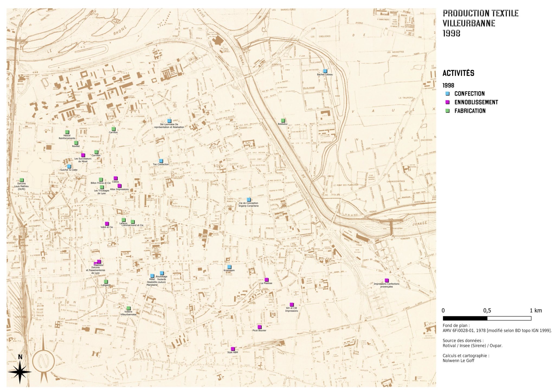Click the Baches Lebeau blue marker

[325, 71]
